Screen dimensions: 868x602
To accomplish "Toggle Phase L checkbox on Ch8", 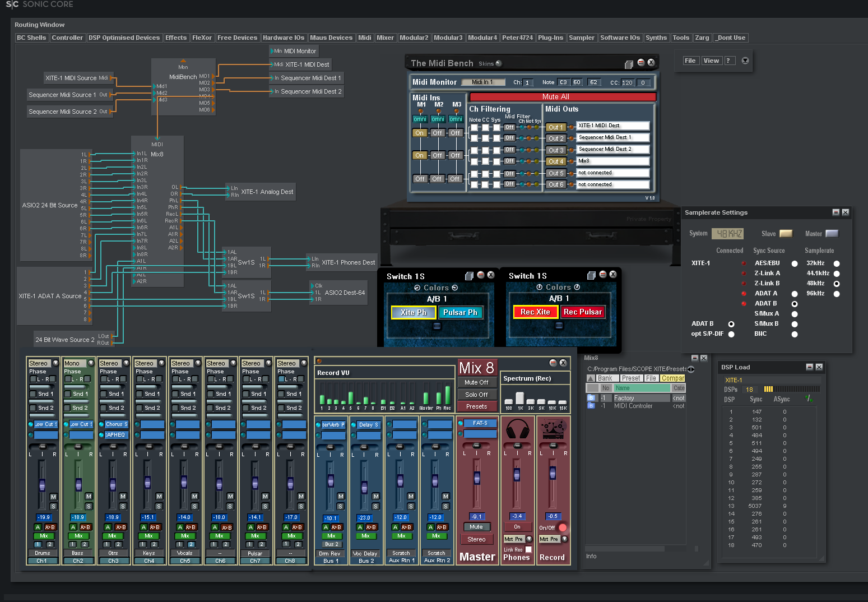I will click(x=281, y=379).
